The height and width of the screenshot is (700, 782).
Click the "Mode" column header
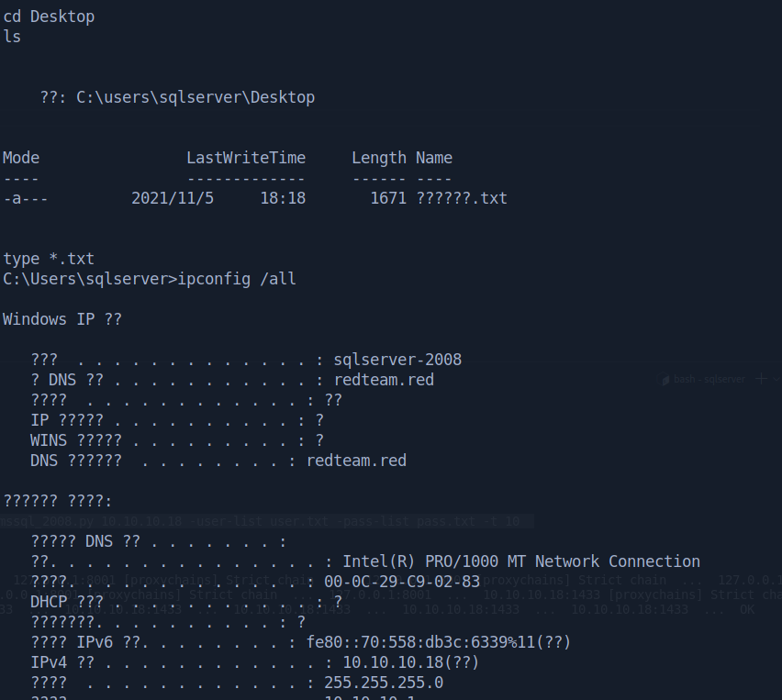click(21, 158)
